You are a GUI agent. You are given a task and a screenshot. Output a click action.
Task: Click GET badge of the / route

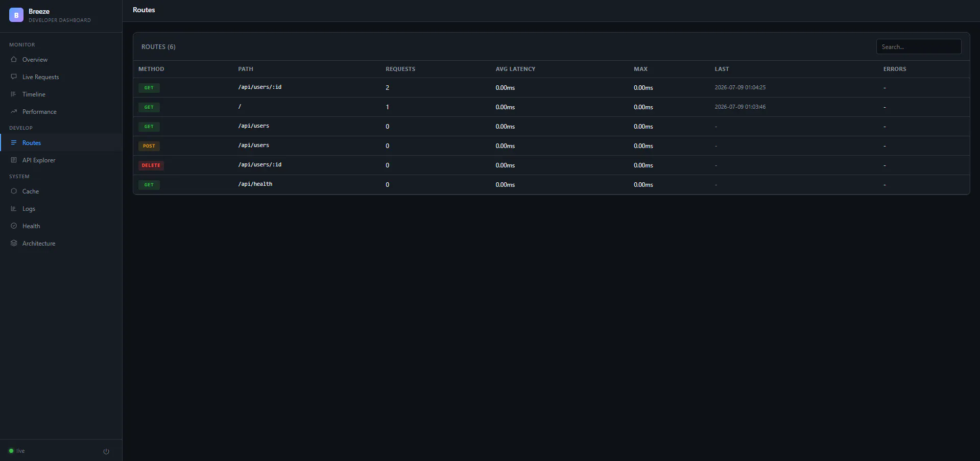click(x=149, y=107)
